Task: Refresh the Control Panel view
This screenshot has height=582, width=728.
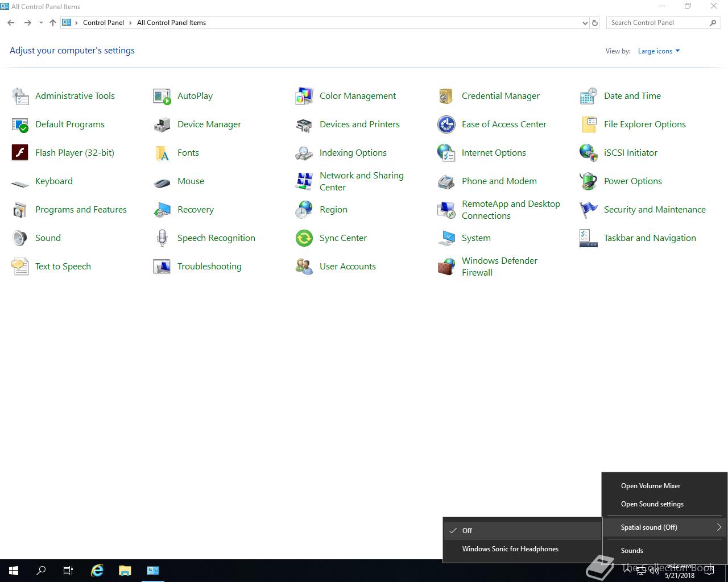Action: (595, 23)
